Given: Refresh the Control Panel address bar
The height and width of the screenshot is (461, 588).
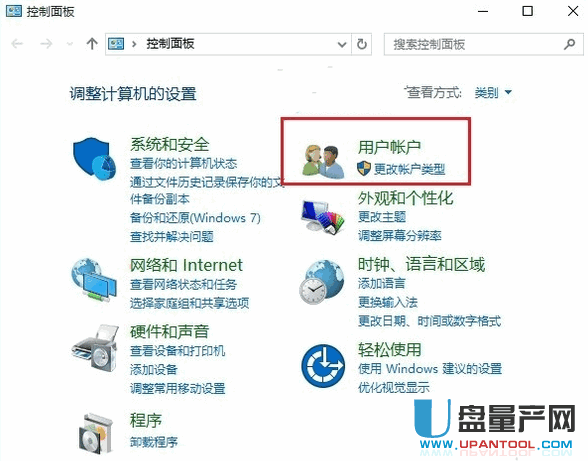Looking at the screenshot, I should click(x=362, y=44).
